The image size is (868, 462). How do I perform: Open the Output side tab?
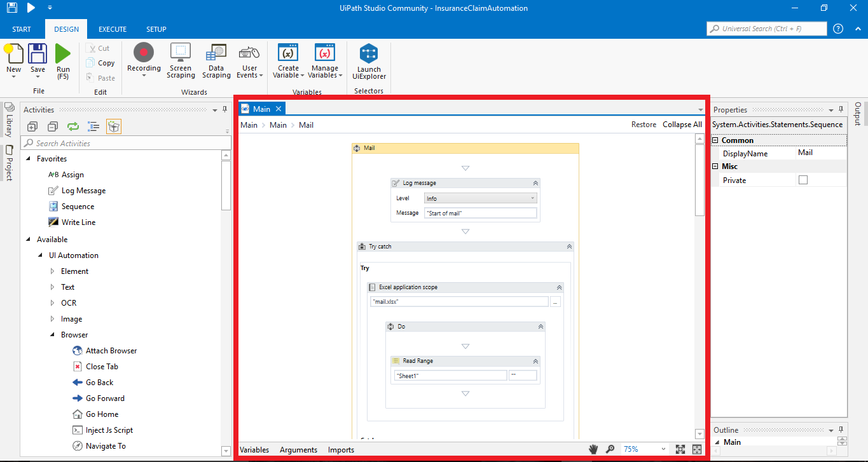click(x=858, y=114)
